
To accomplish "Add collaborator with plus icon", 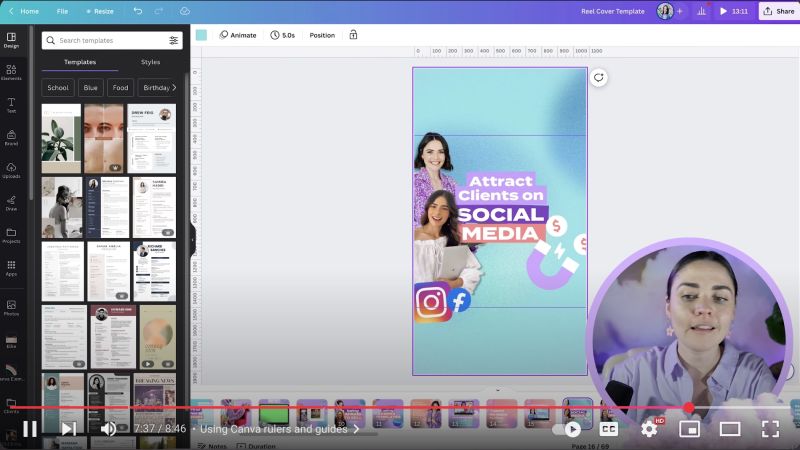I will pos(680,11).
